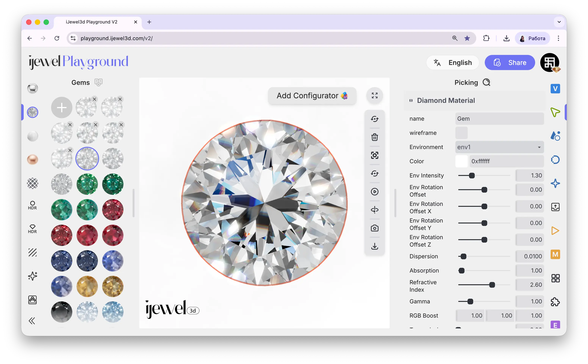This screenshot has height=364, width=588.
Task: Open the diagonal stripes patterns icon
Action: [33, 252]
